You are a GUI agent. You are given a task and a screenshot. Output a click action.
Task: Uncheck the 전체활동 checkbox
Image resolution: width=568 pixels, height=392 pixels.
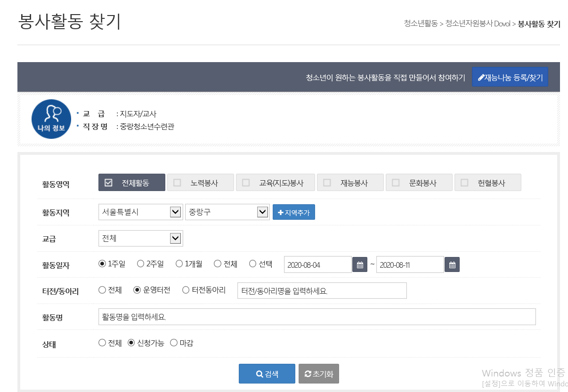108,183
